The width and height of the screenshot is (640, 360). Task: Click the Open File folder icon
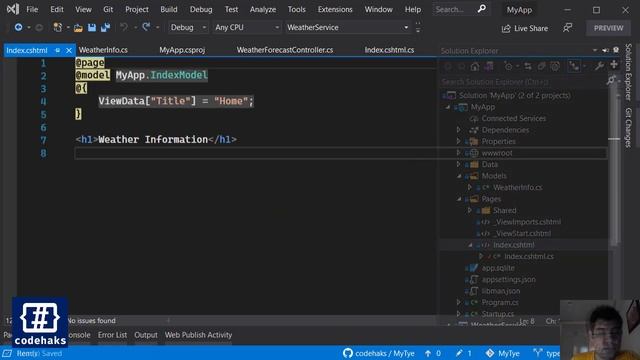[78, 28]
